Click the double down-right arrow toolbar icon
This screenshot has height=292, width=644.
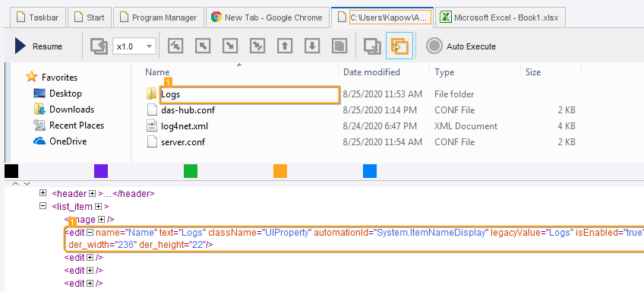point(257,46)
